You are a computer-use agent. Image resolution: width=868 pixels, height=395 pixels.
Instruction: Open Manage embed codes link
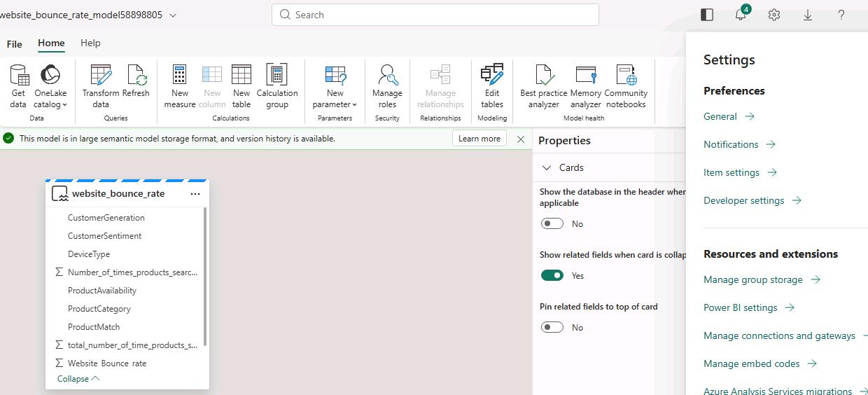pos(760,364)
